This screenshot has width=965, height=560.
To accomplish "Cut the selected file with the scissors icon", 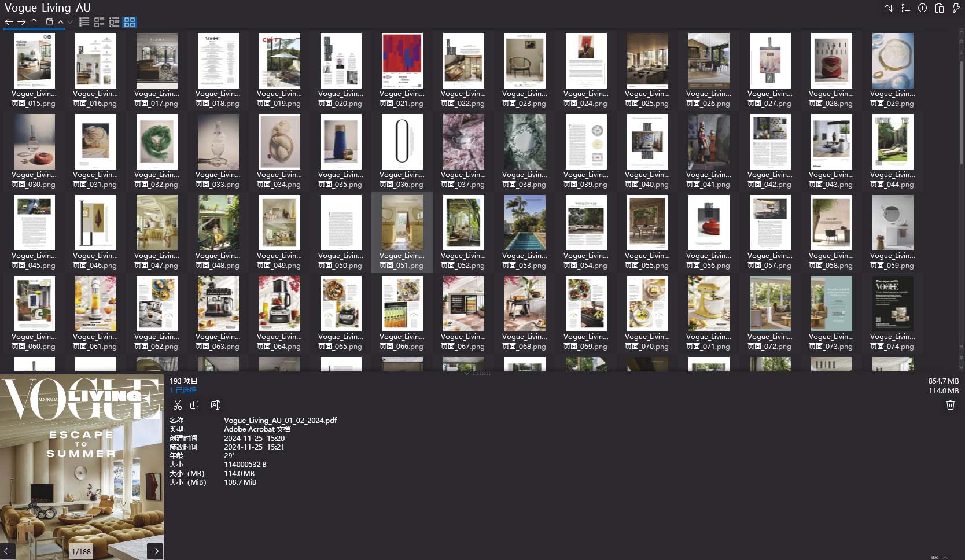I will point(178,405).
